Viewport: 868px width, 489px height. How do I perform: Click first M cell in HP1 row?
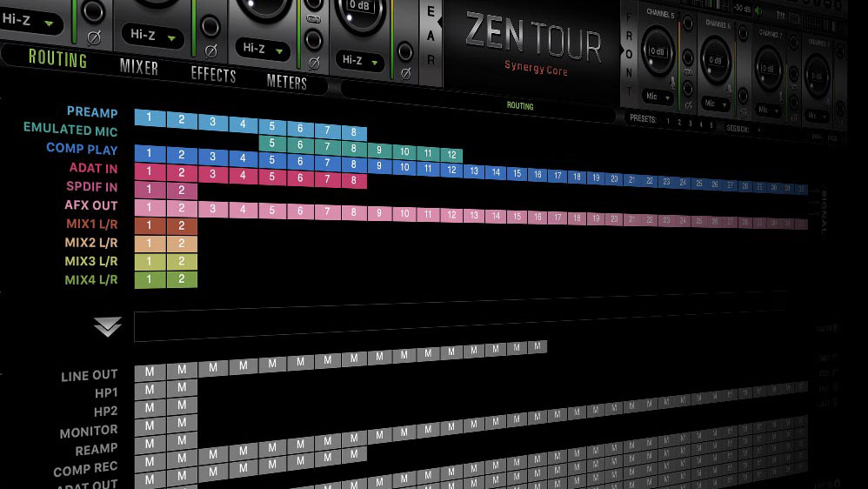click(150, 391)
